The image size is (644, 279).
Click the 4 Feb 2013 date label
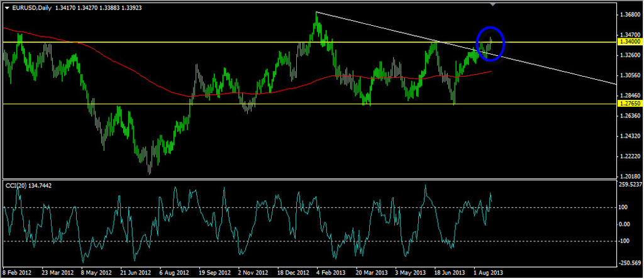331,273
